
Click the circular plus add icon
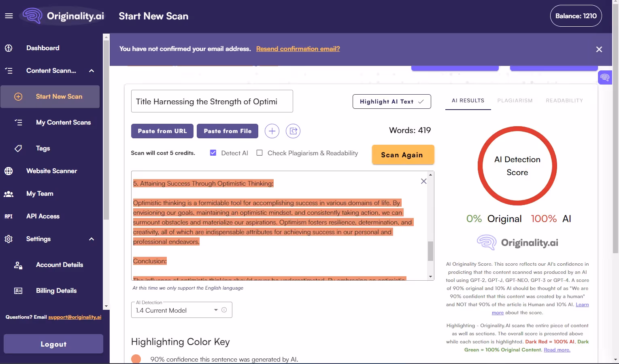272,131
